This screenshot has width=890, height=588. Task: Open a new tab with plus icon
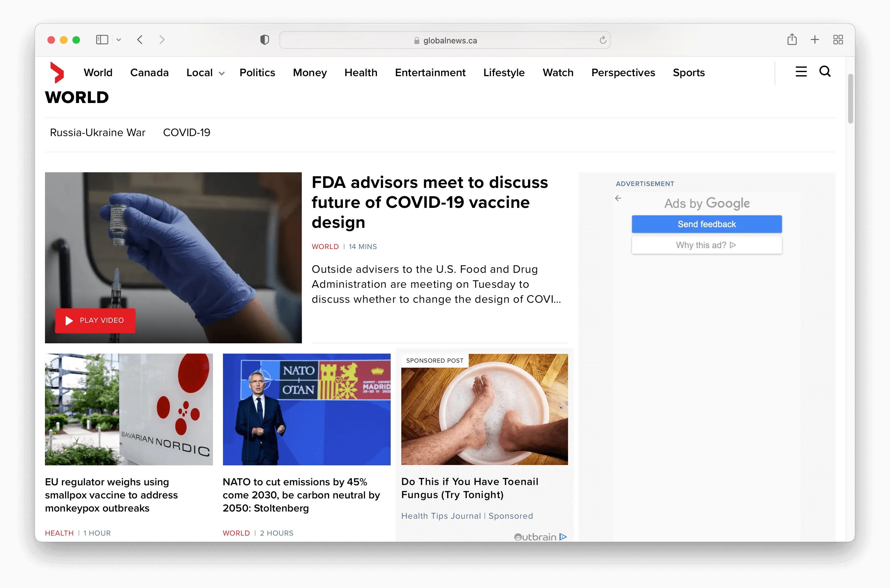814,39
